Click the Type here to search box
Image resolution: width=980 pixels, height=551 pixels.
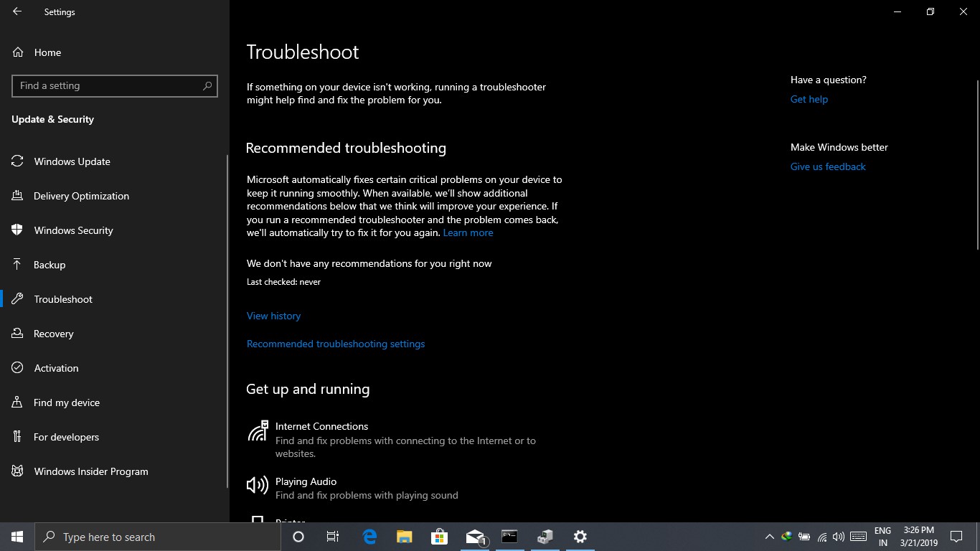point(158,537)
